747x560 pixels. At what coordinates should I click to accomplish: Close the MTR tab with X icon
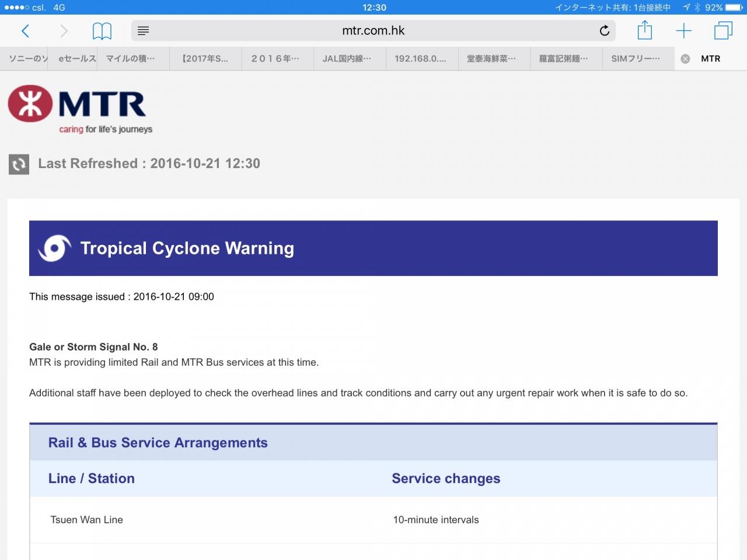686,59
